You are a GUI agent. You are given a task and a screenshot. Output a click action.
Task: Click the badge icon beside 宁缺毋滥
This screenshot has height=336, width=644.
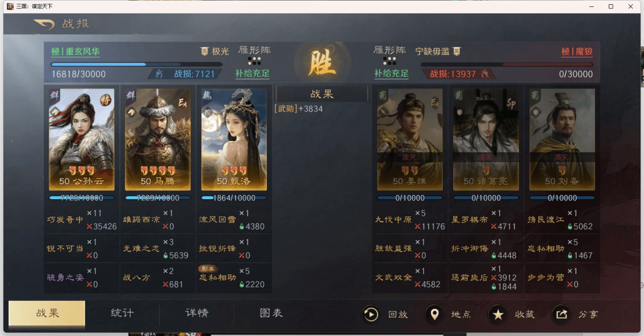point(457,51)
